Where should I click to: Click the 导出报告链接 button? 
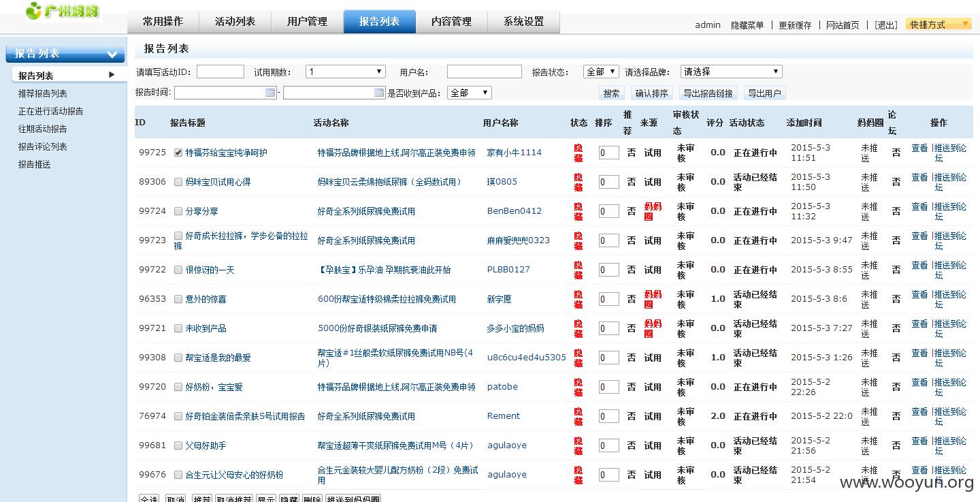coord(708,93)
